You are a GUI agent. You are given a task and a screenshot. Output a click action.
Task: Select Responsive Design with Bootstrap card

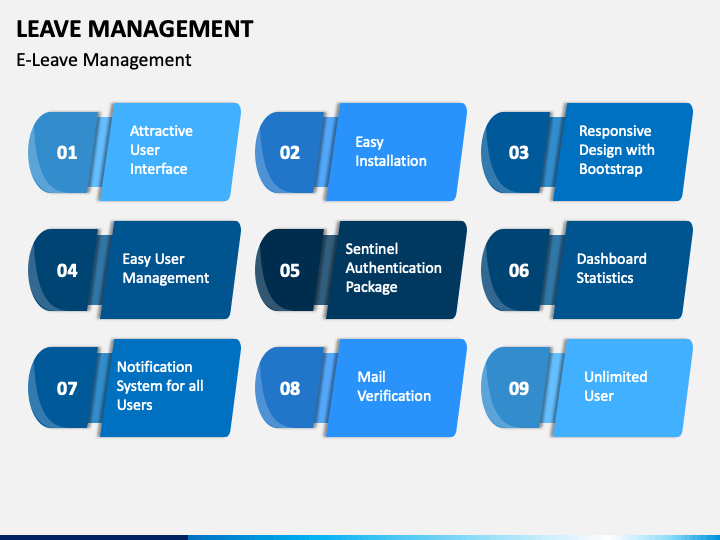[623, 152]
